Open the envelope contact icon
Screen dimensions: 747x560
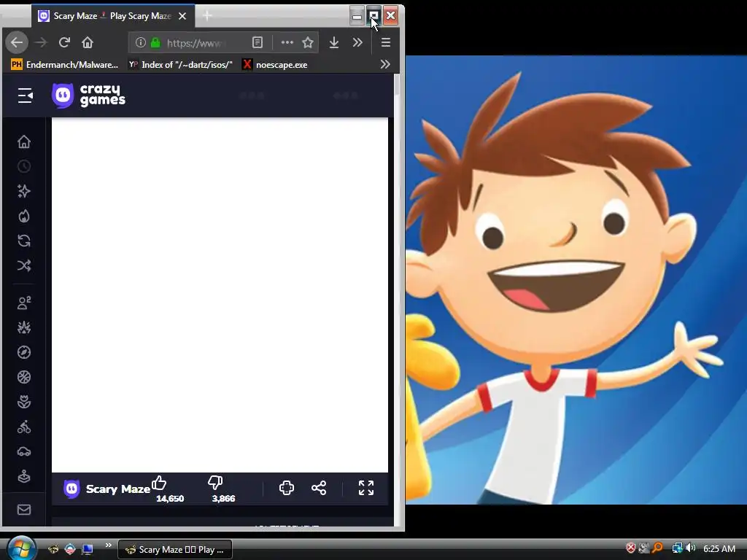click(x=24, y=510)
